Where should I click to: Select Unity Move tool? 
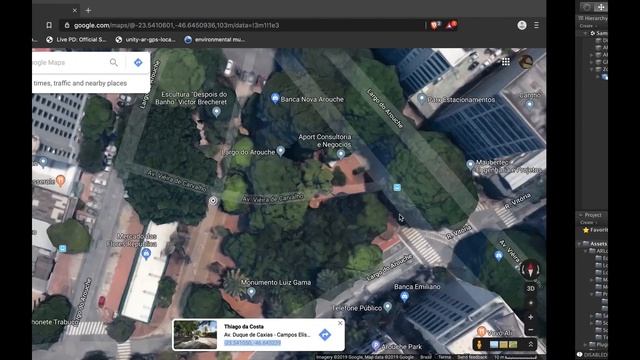[601, 7]
